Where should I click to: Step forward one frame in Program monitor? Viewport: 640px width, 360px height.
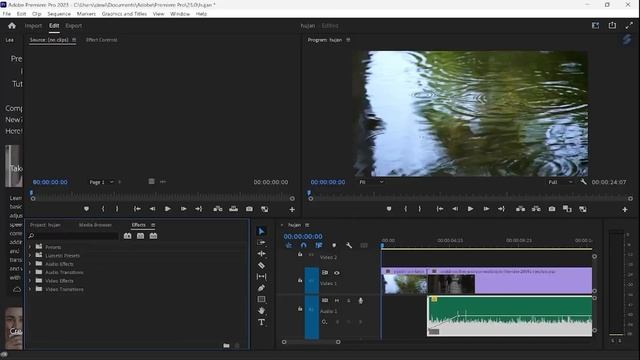click(486, 209)
